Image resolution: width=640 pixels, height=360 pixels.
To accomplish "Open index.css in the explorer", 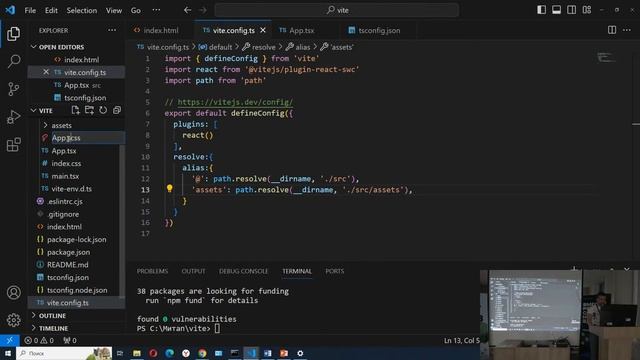I will coord(66,163).
